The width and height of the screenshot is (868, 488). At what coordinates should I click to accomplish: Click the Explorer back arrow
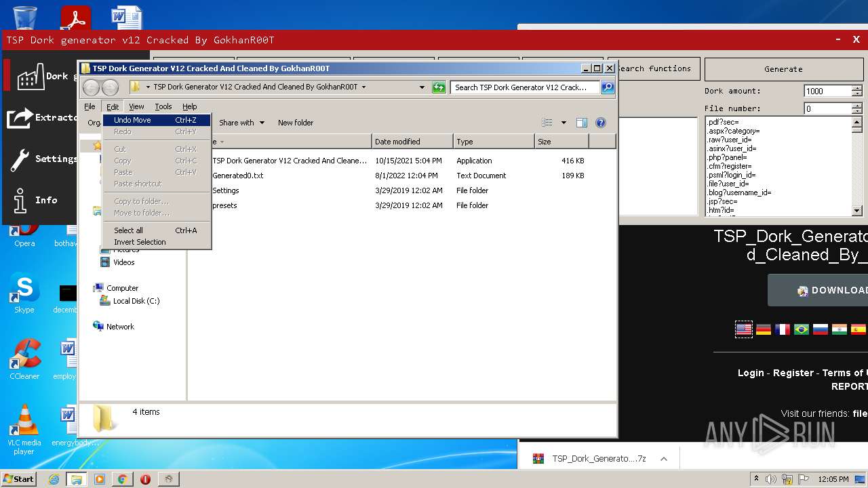[x=92, y=87]
